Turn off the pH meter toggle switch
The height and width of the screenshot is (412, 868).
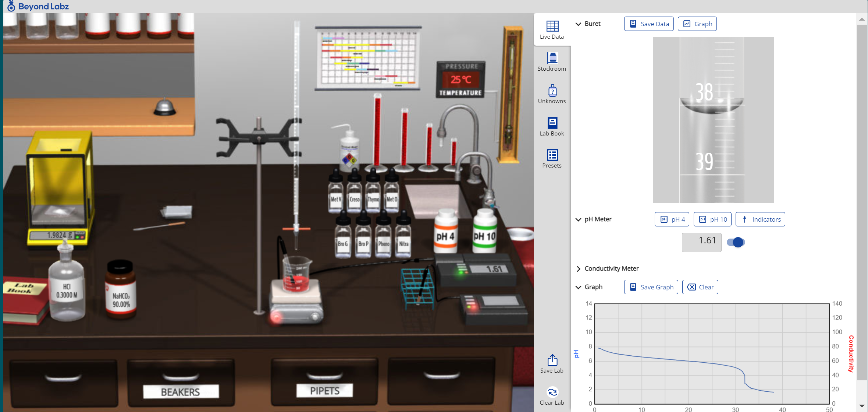click(x=735, y=242)
